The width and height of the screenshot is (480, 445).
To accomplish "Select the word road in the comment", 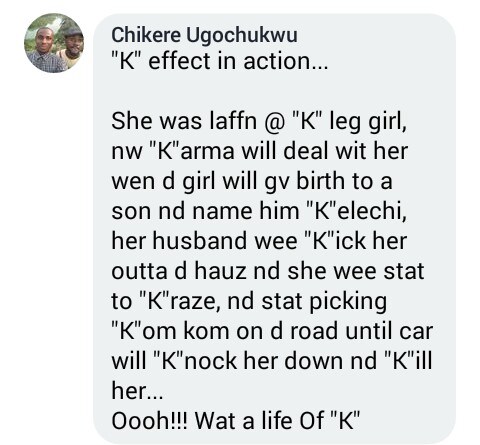I will tap(314, 331).
